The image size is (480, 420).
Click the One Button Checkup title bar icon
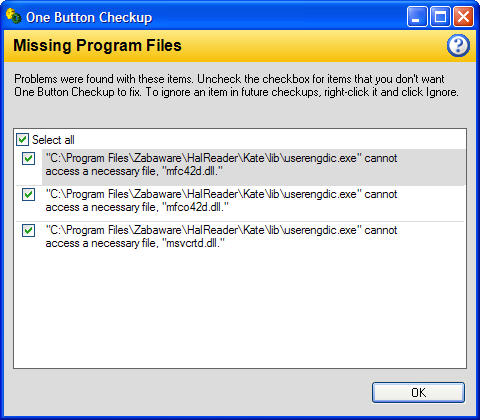13,16
